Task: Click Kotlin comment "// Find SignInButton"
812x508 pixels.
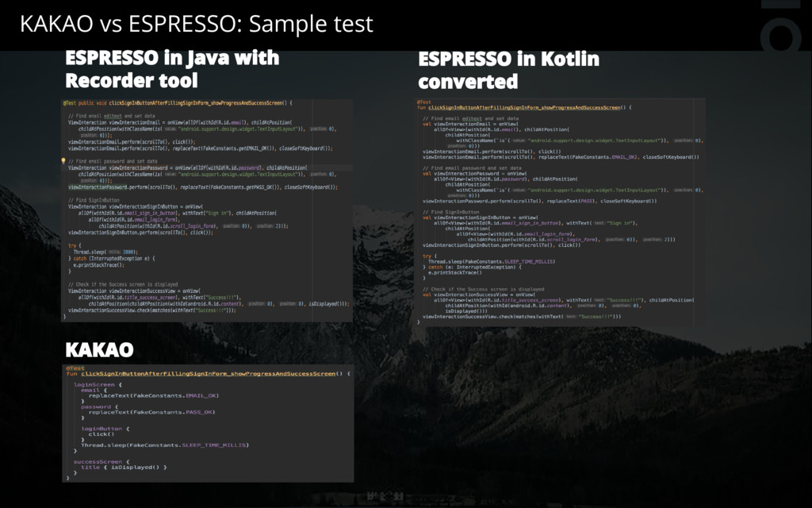Action: (452, 212)
